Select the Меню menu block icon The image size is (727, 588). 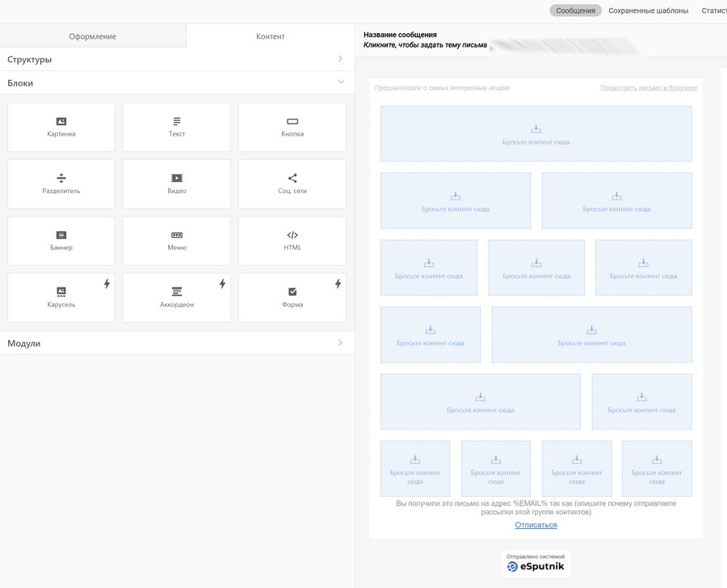point(177,235)
